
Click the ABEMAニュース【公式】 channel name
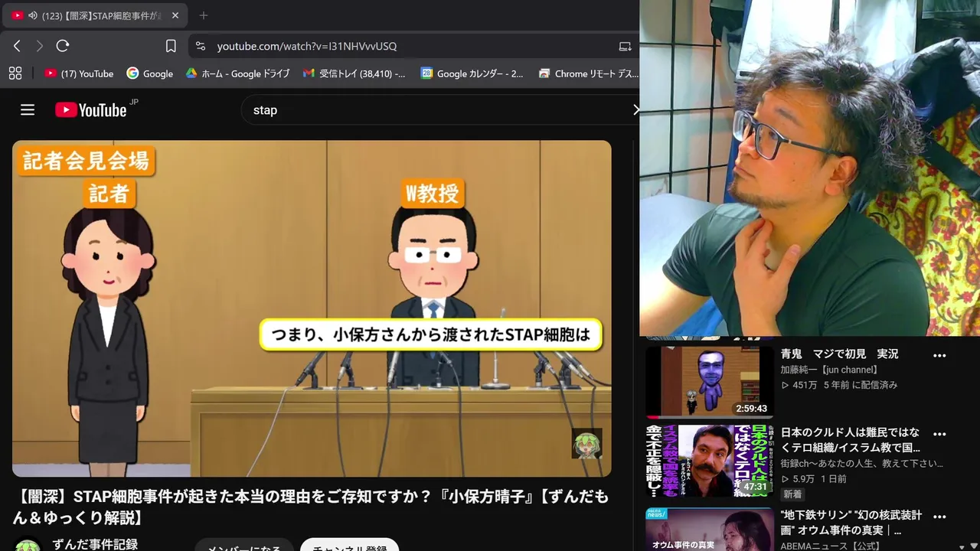click(831, 546)
